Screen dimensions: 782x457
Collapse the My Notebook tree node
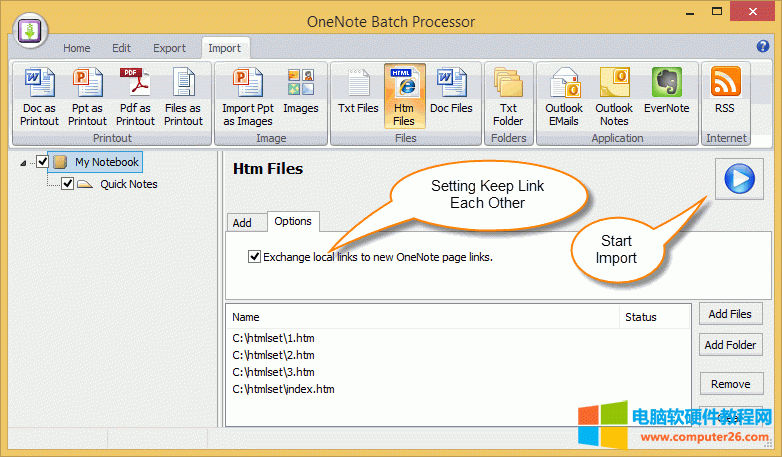pyautogui.click(x=23, y=163)
